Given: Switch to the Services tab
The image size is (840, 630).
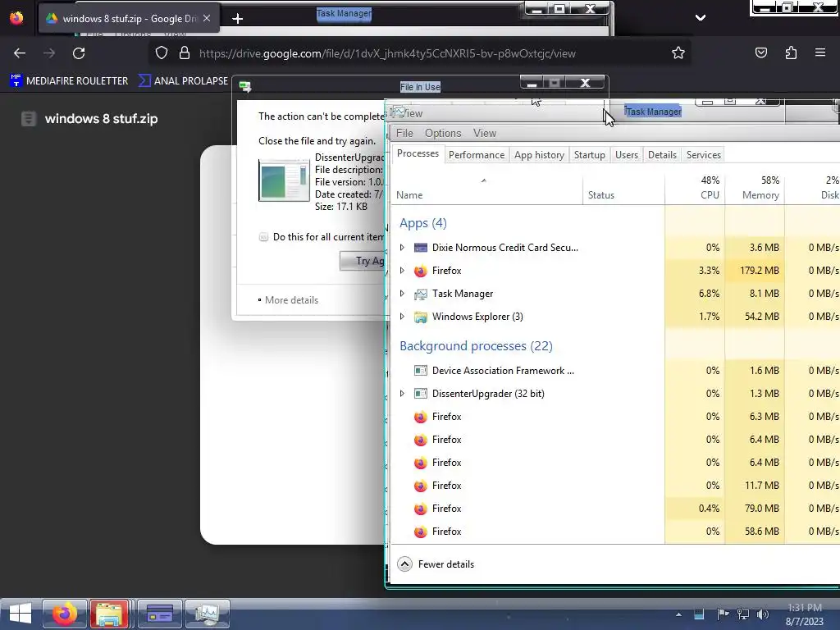Looking at the screenshot, I should pyautogui.click(x=703, y=155).
